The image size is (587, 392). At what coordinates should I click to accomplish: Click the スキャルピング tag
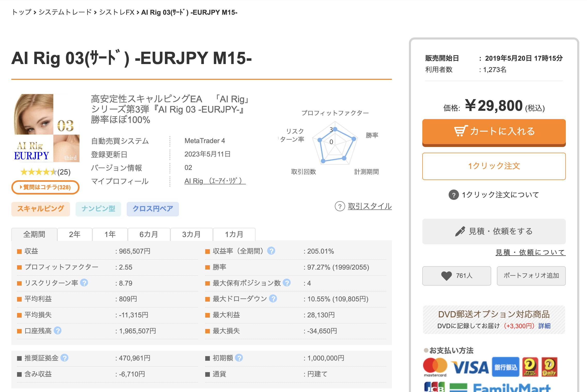tap(41, 209)
